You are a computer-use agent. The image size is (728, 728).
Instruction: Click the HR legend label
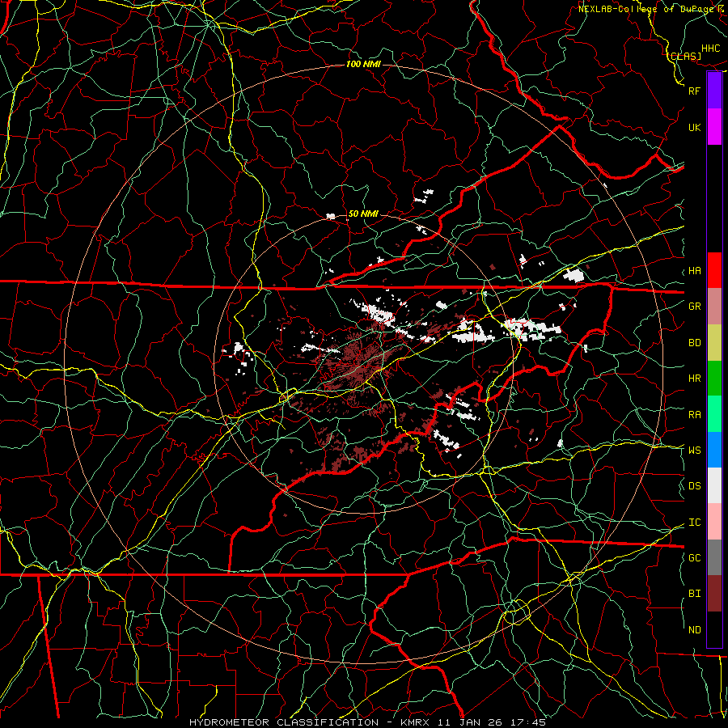[694, 379]
